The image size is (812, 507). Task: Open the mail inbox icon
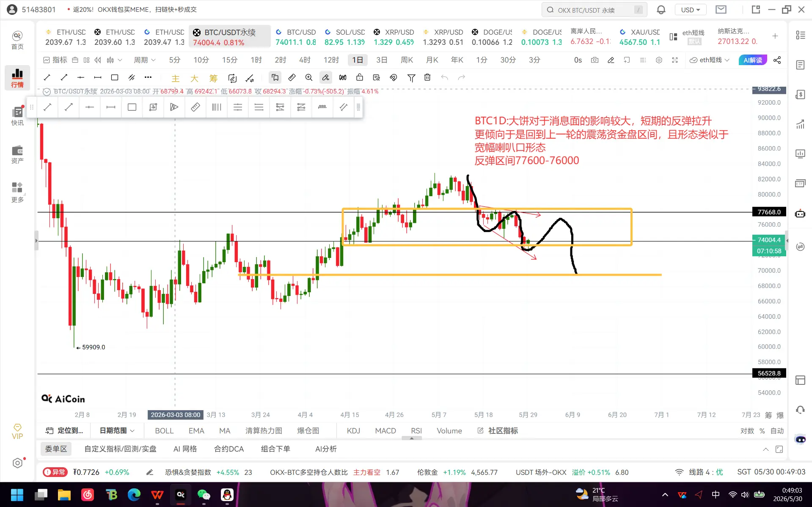(721, 10)
